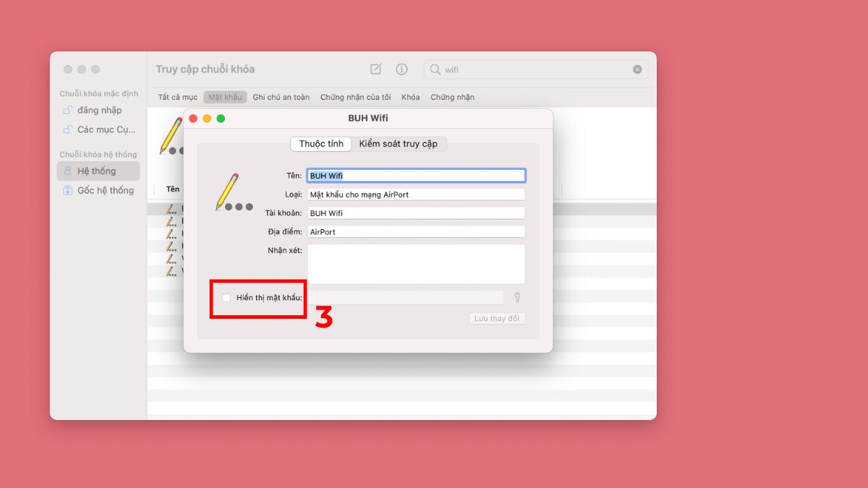The width and height of the screenshot is (868, 488).
Task: Click the info (i) icon in the toolbar
Action: tap(402, 69)
